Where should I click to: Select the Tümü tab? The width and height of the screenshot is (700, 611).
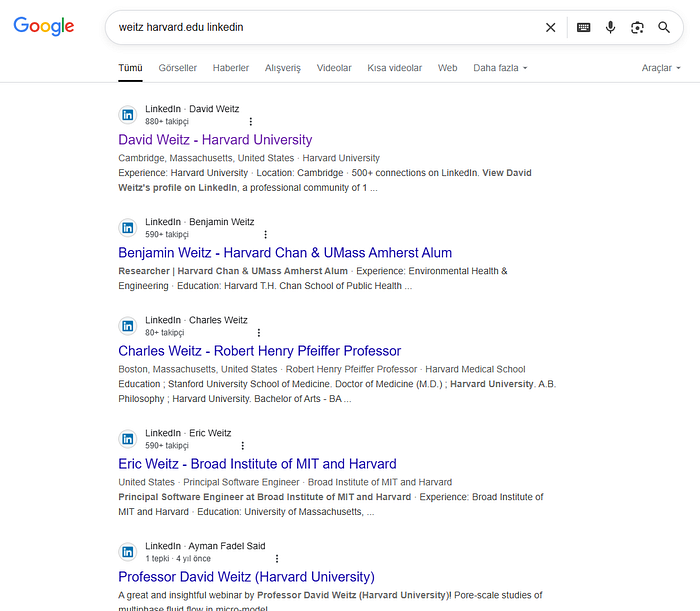[130, 68]
